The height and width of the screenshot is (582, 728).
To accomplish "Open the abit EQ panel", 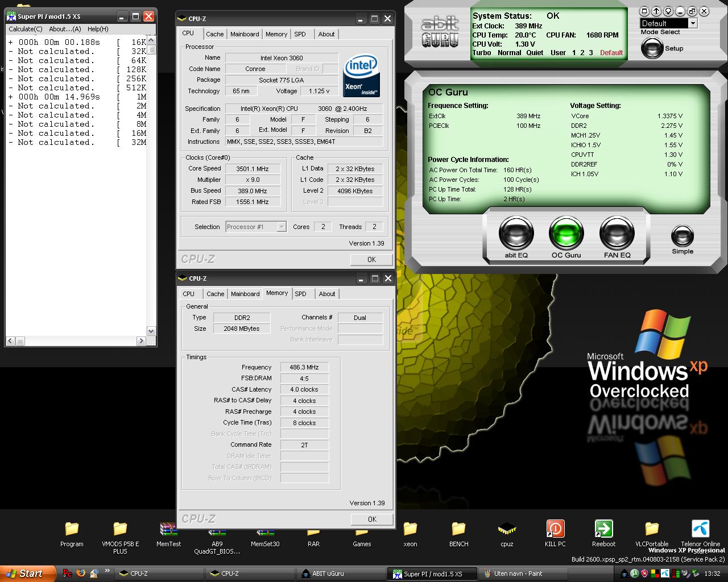I will 516,233.
